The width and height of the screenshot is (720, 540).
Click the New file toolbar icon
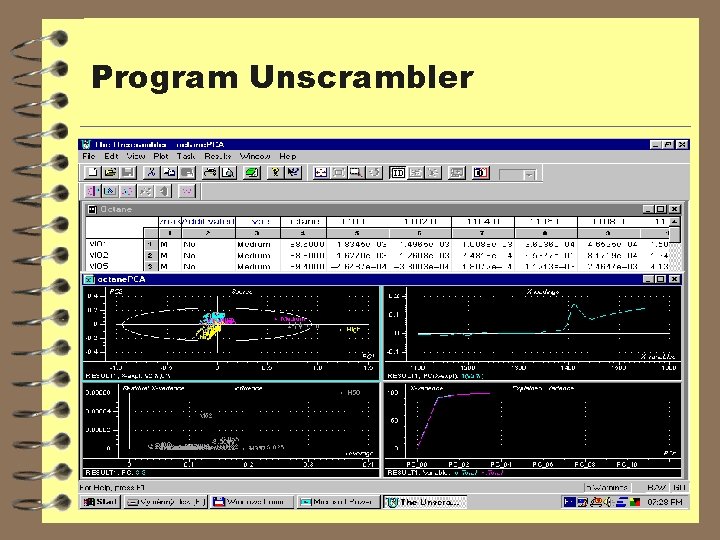click(x=92, y=173)
